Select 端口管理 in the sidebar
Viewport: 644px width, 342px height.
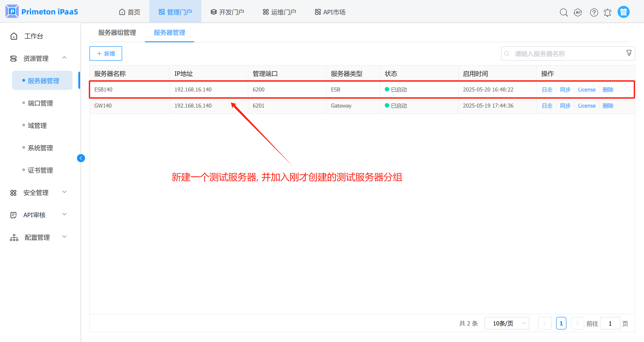(x=40, y=103)
